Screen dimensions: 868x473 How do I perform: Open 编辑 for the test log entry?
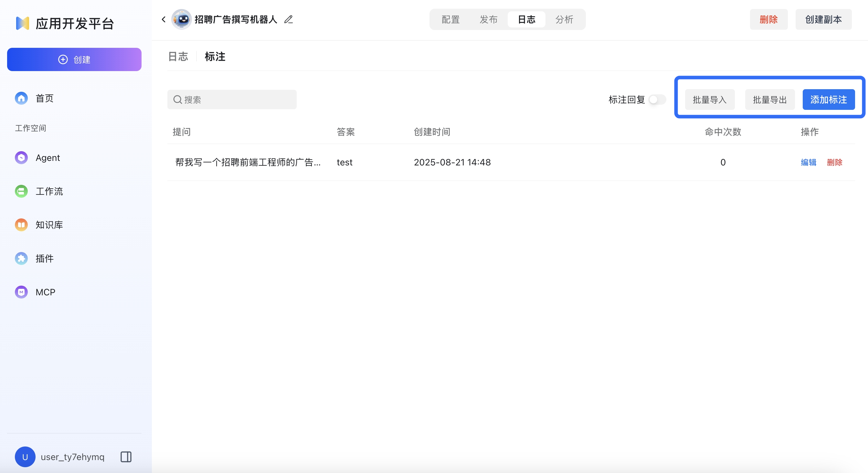coord(808,163)
